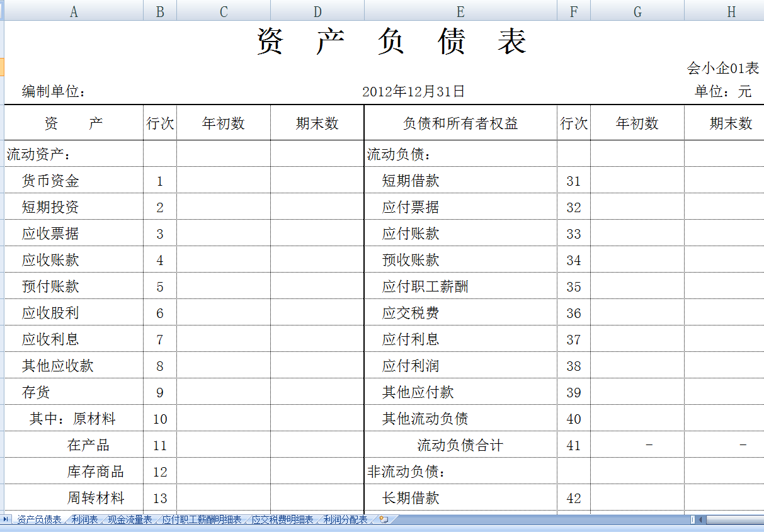Select the 流动负债： cell
This screenshot has height=532, width=764.
click(460, 154)
